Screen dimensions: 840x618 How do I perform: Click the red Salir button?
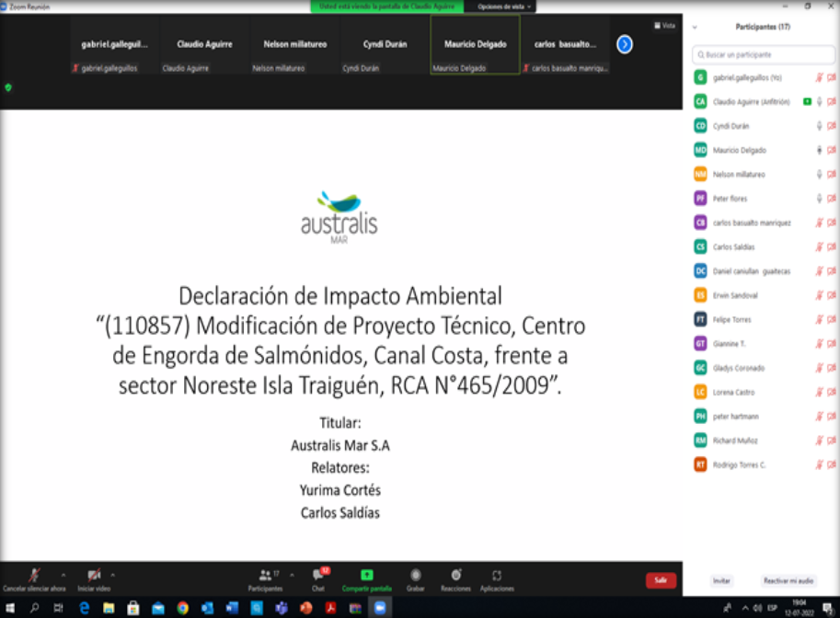(x=661, y=580)
